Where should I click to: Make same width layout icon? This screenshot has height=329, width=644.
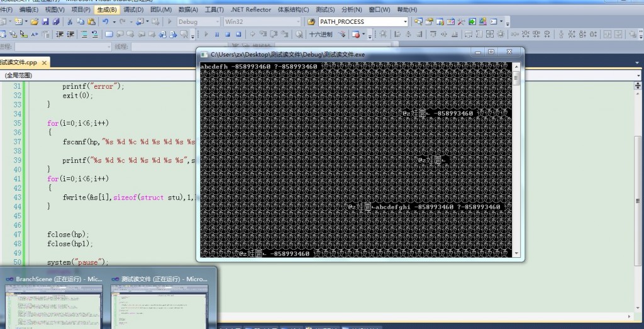click(x=468, y=35)
